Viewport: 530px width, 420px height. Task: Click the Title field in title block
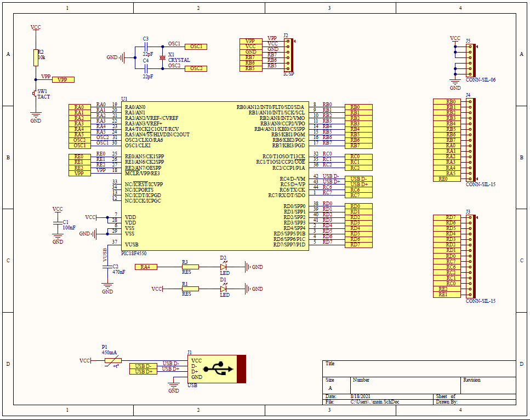(419, 369)
